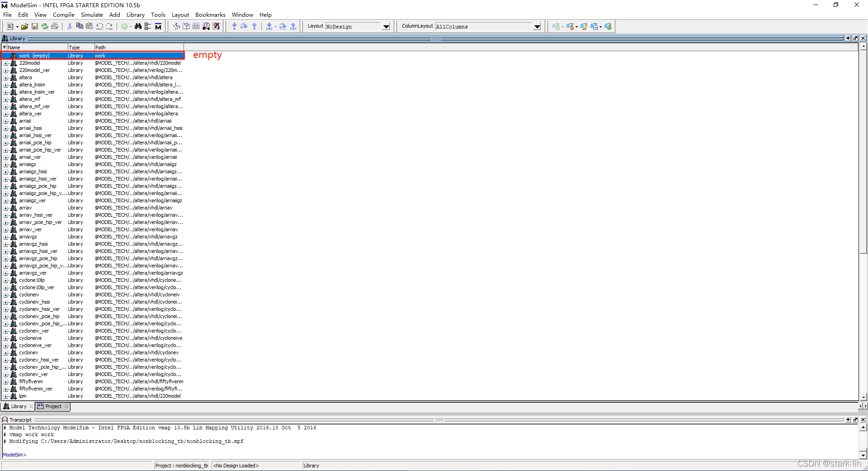Click the Copy toolbar icon
The height and width of the screenshot is (471, 868).
point(80,26)
